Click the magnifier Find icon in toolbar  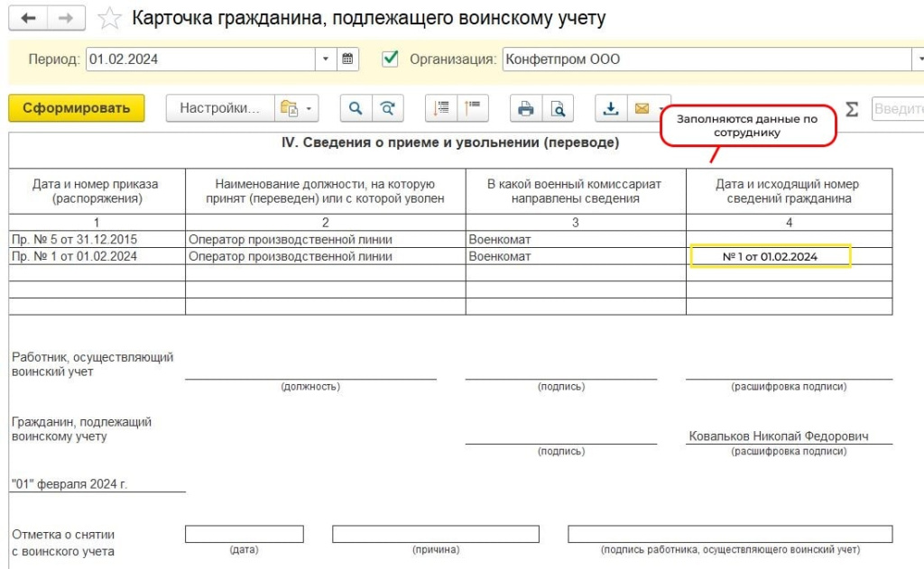356,108
